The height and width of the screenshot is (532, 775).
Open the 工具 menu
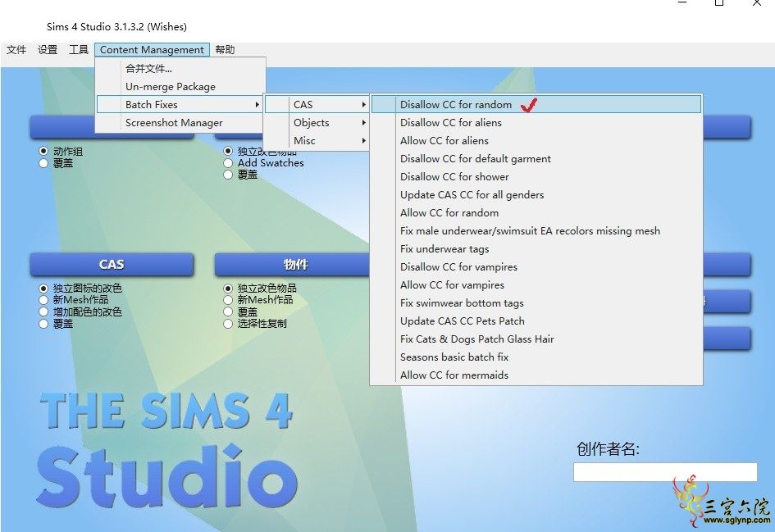(x=78, y=50)
